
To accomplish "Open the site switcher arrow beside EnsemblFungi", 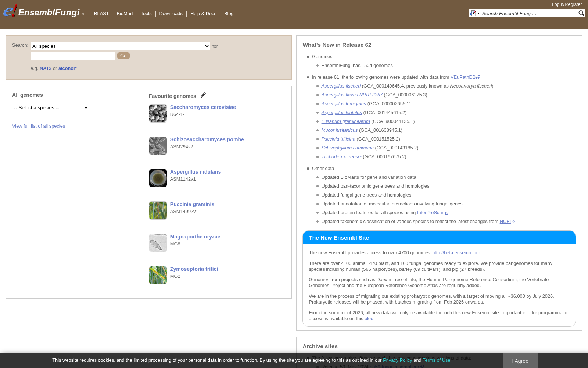I will point(83,14).
